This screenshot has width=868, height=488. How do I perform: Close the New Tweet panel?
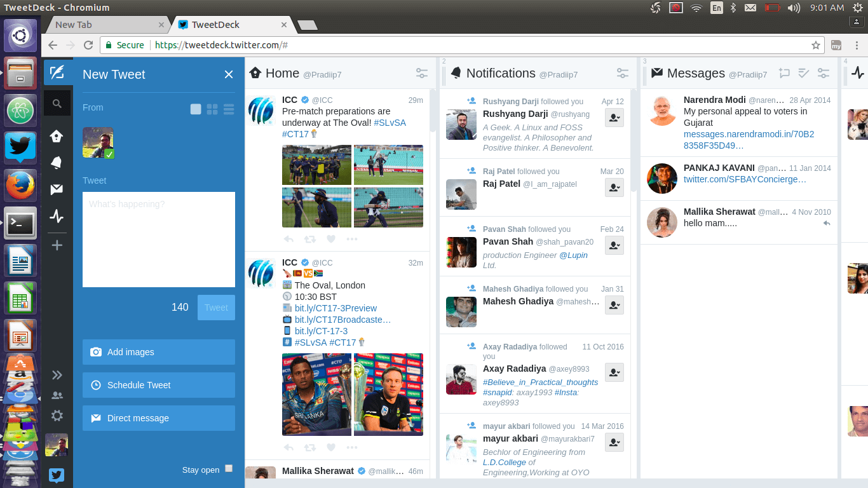(229, 74)
